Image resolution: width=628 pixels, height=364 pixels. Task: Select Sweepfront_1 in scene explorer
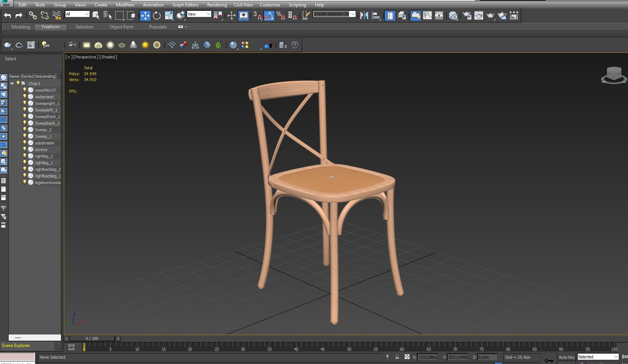coord(48,117)
